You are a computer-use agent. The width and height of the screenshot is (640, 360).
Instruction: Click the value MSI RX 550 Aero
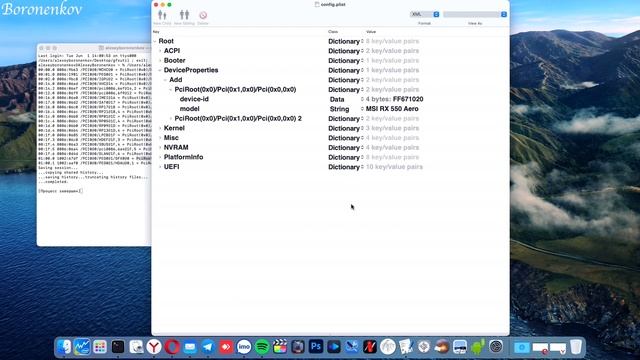[392, 109]
